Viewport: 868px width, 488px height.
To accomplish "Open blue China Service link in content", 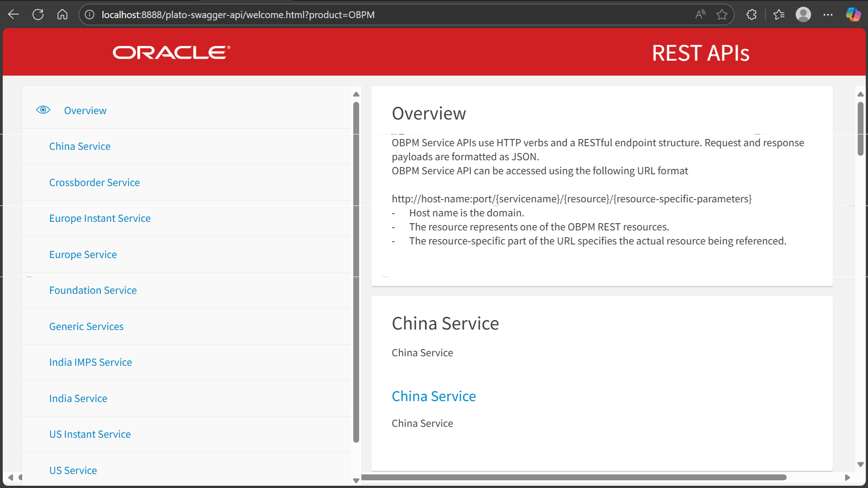I will point(434,396).
